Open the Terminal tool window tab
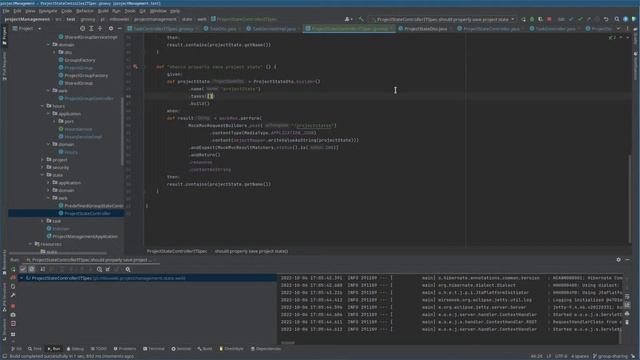This screenshot has height=360, width=640. (x=153, y=349)
